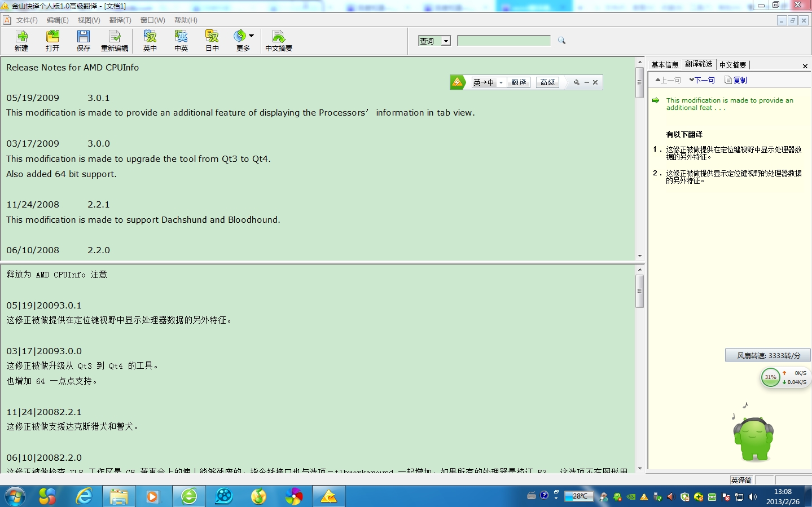Open the 翻译(T) menu
The image size is (812, 507).
(120, 20)
